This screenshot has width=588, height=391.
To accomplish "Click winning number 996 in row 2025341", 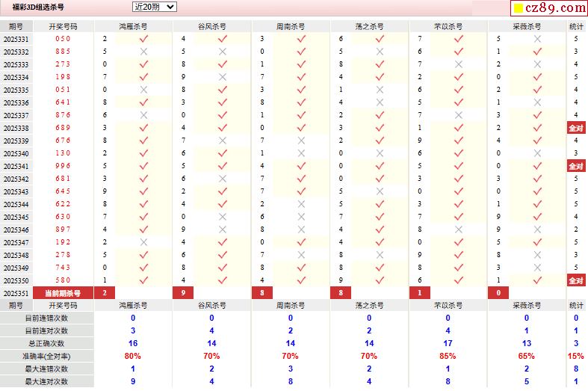I will 63,166.
